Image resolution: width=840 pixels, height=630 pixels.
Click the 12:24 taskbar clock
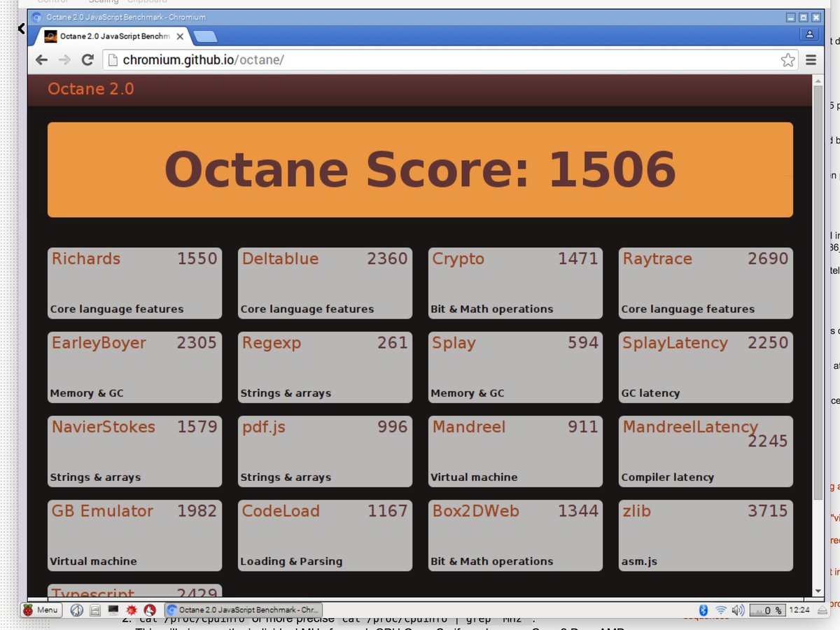(x=799, y=610)
